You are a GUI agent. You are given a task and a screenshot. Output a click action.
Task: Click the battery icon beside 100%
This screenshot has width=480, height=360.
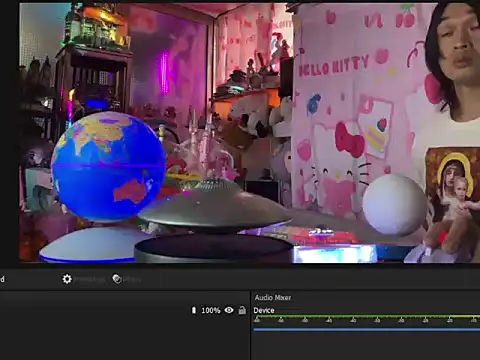(194, 310)
